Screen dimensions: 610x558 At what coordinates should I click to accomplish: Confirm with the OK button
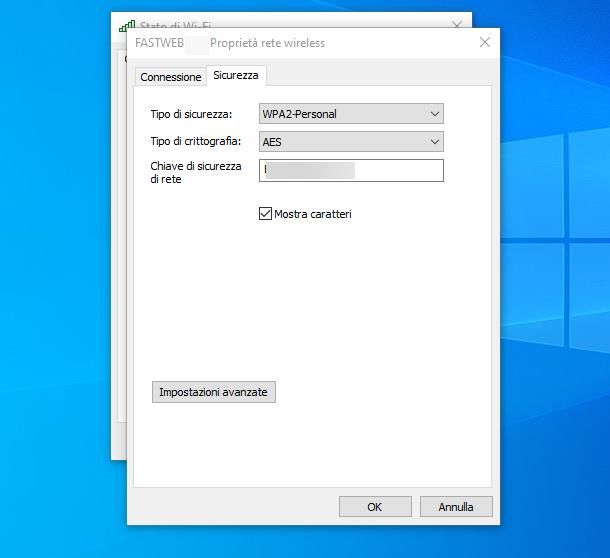coord(375,507)
